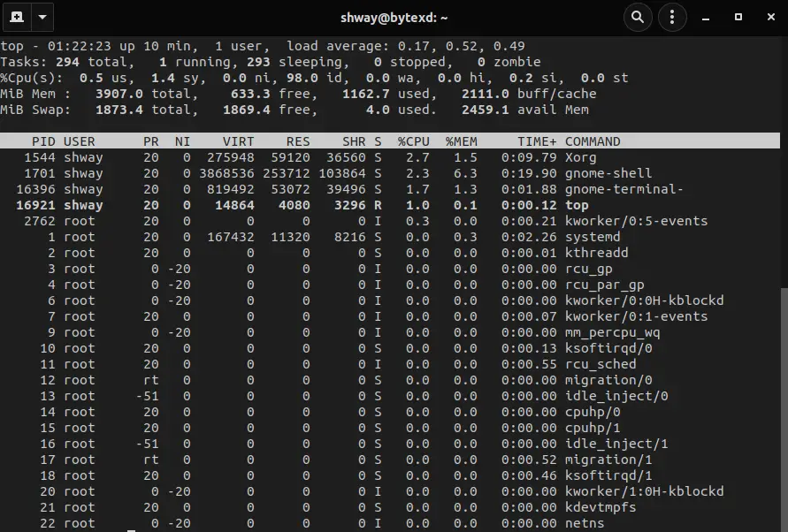
Task: Open the terminal search icon
Action: [638, 17]
